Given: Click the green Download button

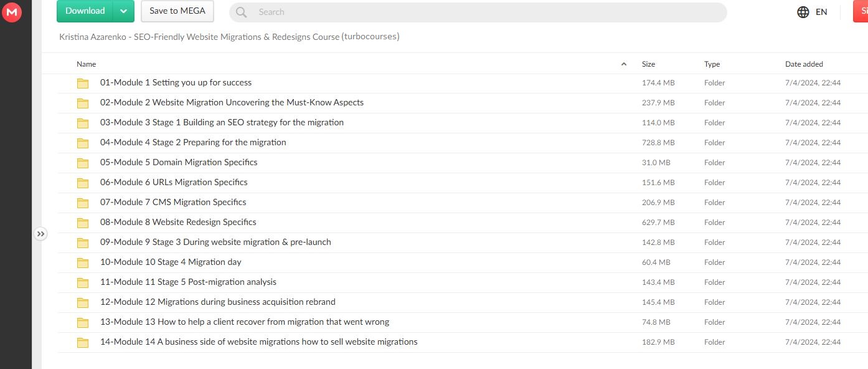Looking at the screenshot, I should click(x=85, y=11).
